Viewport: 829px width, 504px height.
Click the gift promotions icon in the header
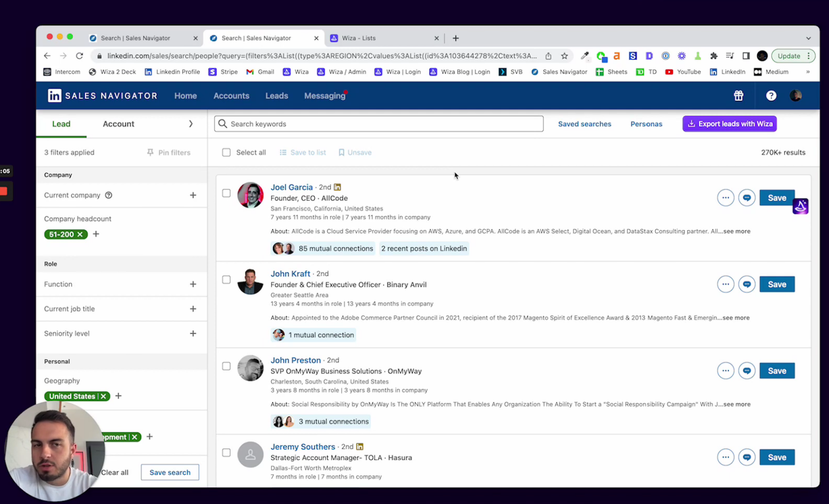click(738, 96)
